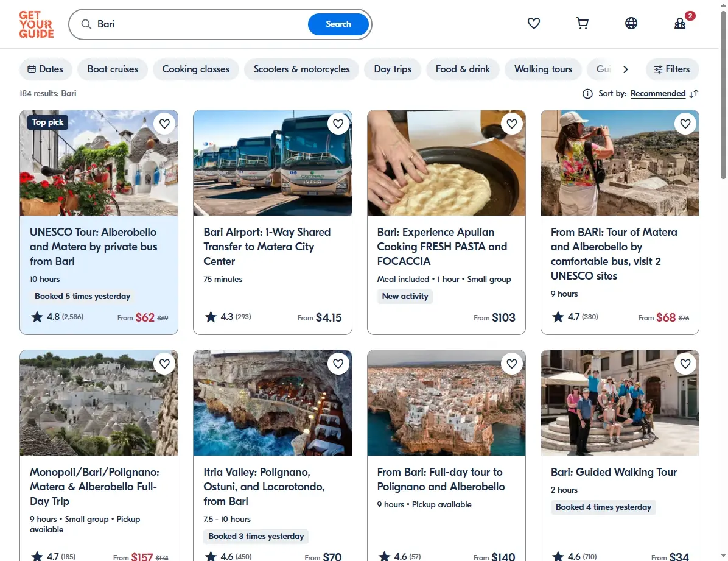Image resolution: width=728 pixels, height=561 pixels.
Task: Open language and currency globe icon
Action: (631, 23)
